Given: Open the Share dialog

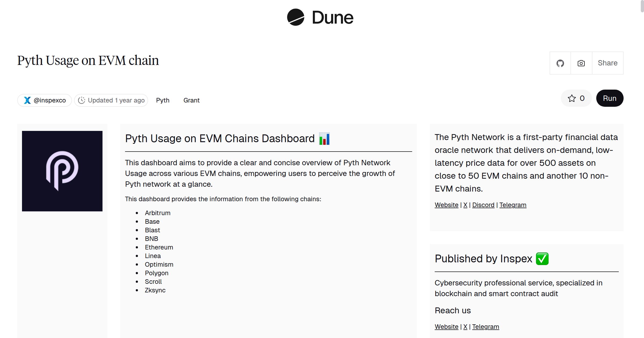Looking at the screenshot, I should pyautogui.click(x=607, y=63).
